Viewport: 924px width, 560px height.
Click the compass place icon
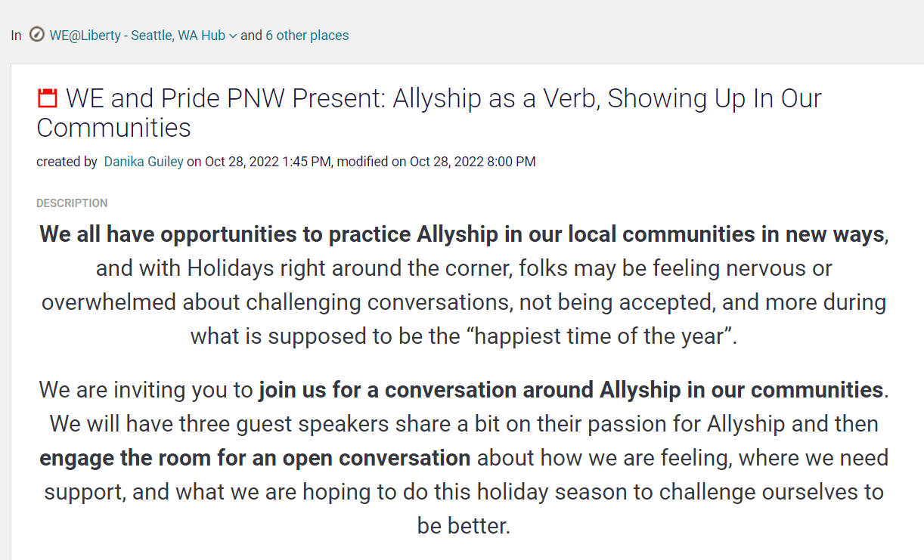click(37, 35)
